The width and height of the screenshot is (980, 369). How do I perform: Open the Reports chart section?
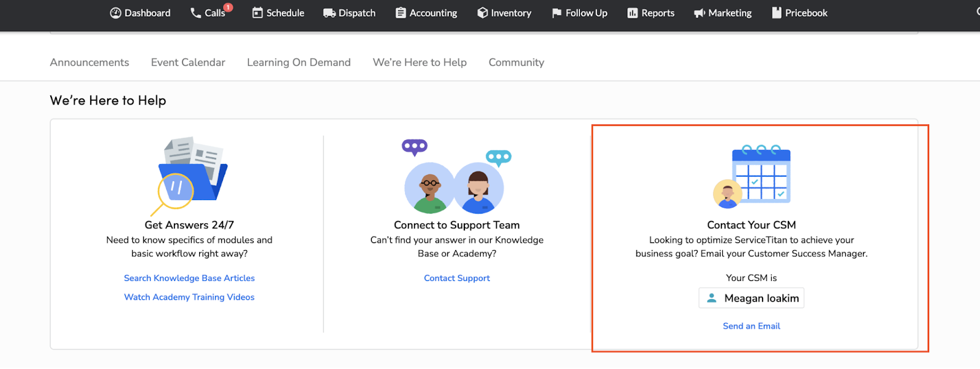650,13
